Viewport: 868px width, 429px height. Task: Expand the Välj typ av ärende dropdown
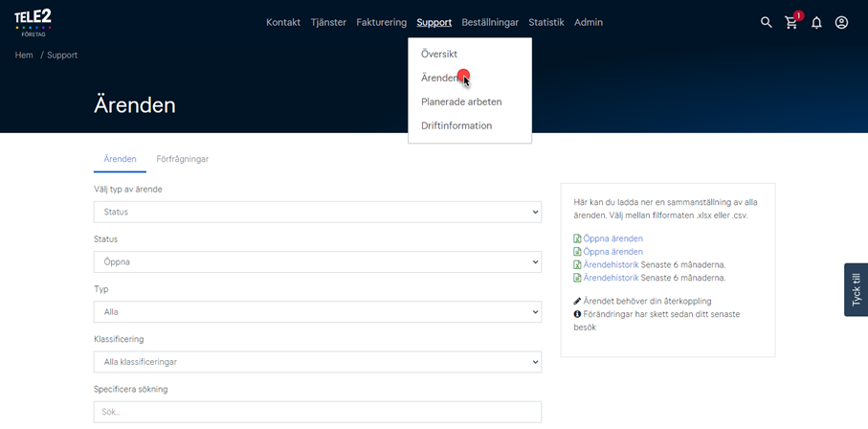318,212
